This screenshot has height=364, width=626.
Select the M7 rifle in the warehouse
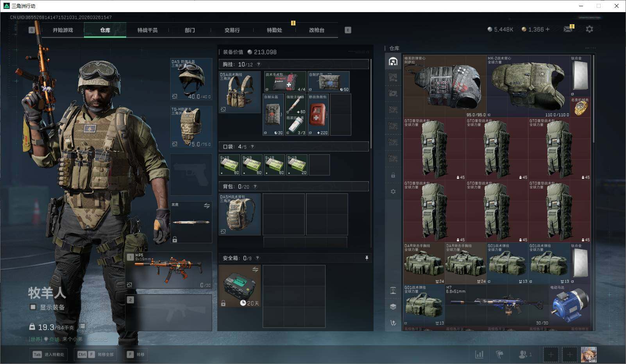497,305
